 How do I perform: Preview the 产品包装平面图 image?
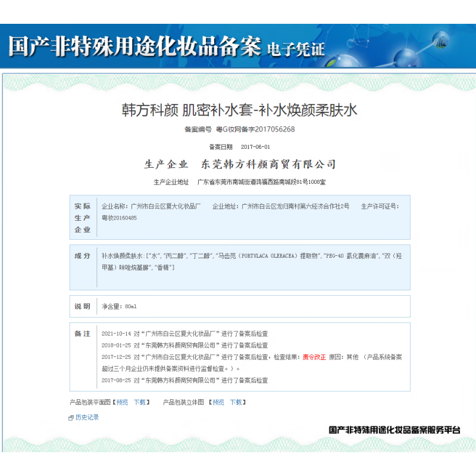click(123, 402)
